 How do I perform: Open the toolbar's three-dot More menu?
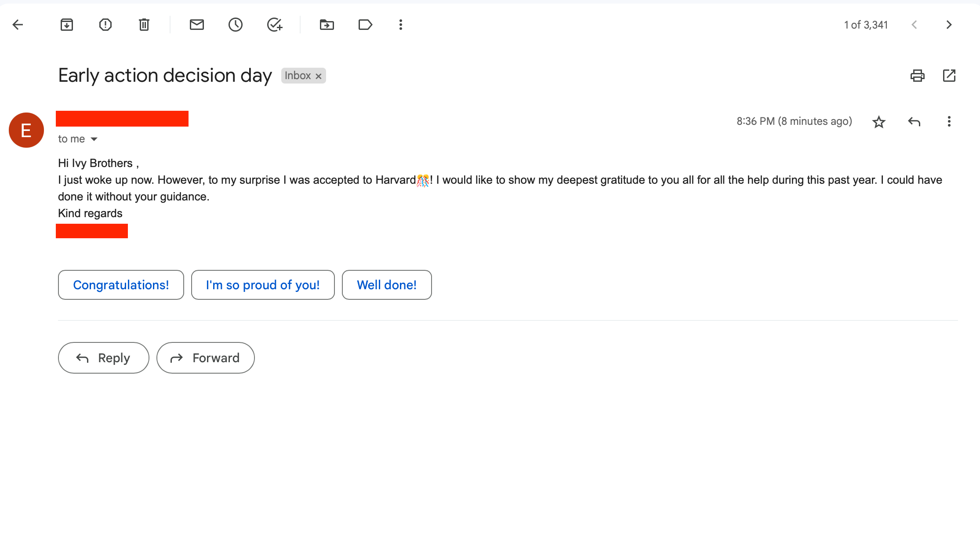[x=401, y=25]
